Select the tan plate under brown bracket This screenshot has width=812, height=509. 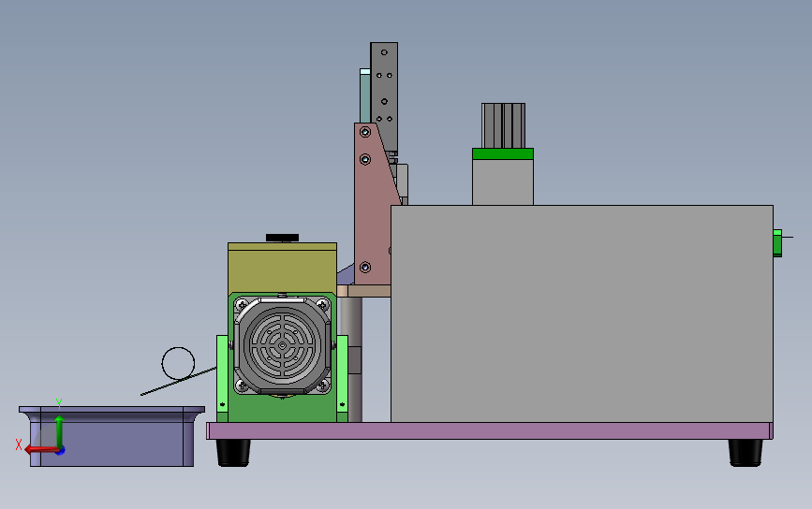point(364,291)
